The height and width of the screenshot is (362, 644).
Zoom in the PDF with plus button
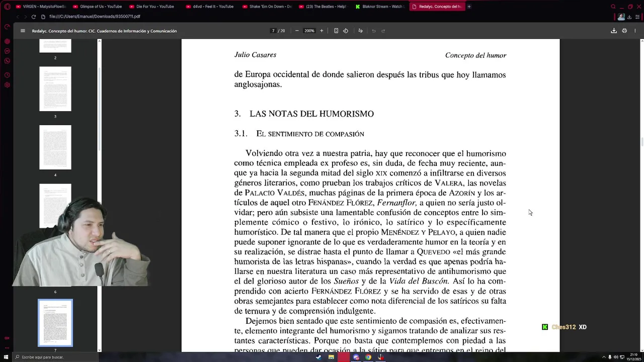click(321, 31)
